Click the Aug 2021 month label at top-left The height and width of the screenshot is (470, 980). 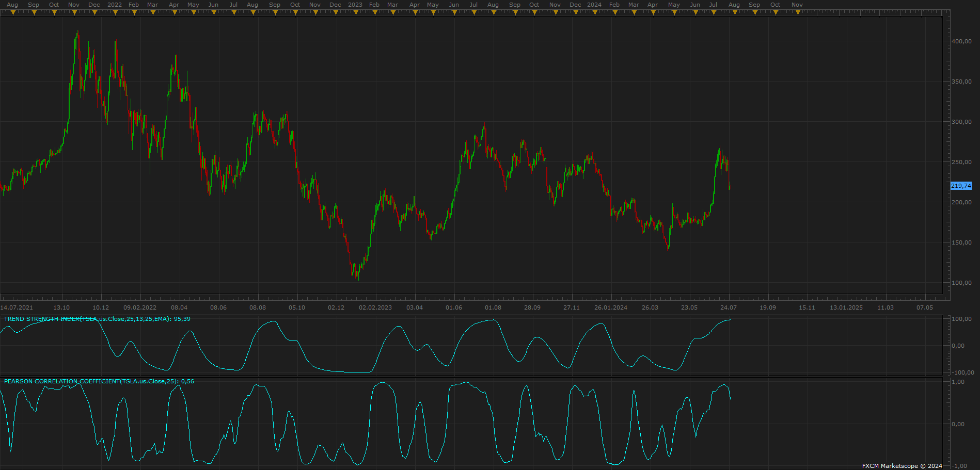pyautogui.click(x=12, y=5)
